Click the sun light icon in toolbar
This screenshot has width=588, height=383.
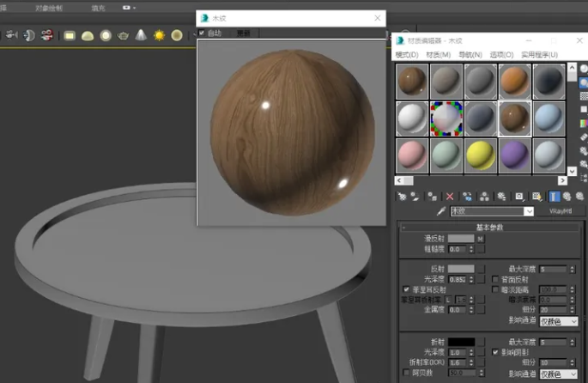159,35
